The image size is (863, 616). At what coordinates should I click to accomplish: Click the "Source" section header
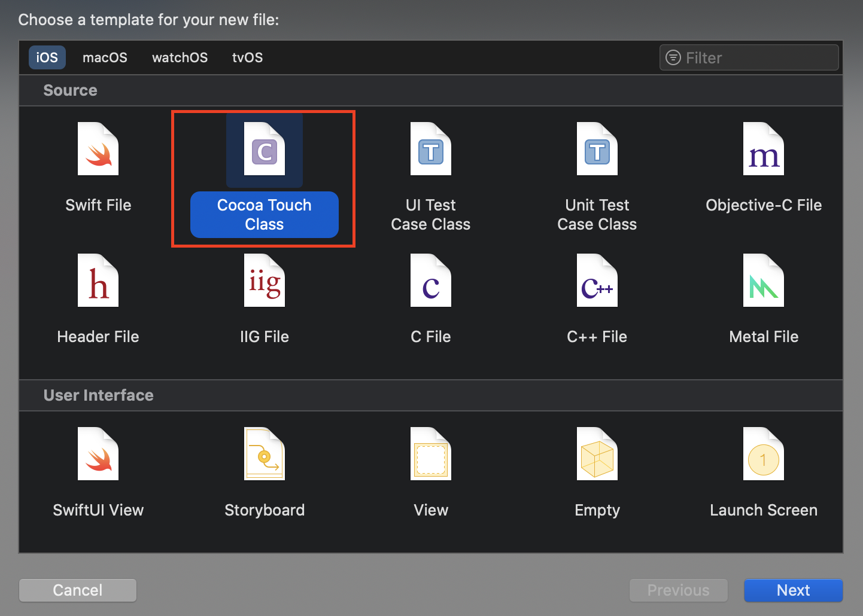click(70, 90)
